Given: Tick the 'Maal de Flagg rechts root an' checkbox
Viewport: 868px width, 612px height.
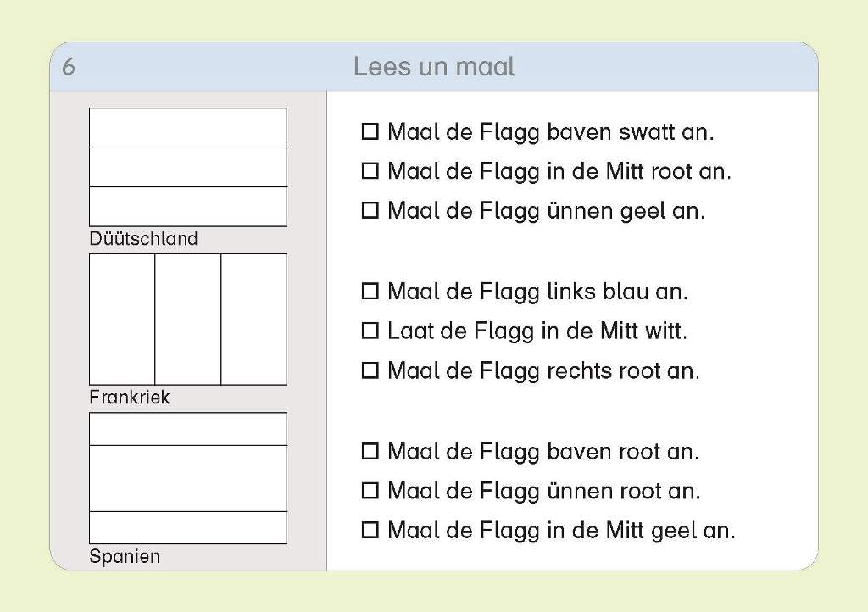Looking at the screenshot, I should pos(370,370).
